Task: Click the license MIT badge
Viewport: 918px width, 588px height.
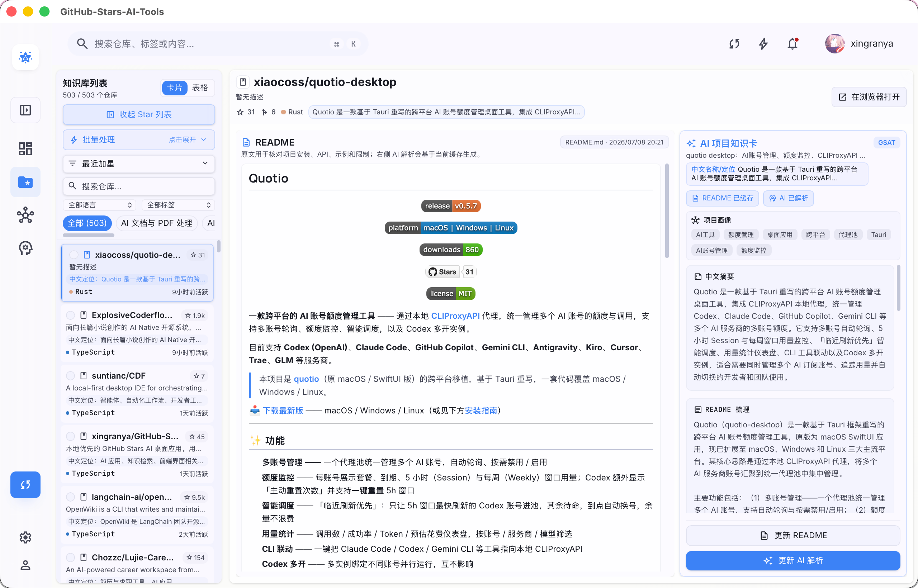Action: click(x=451, y=294)
